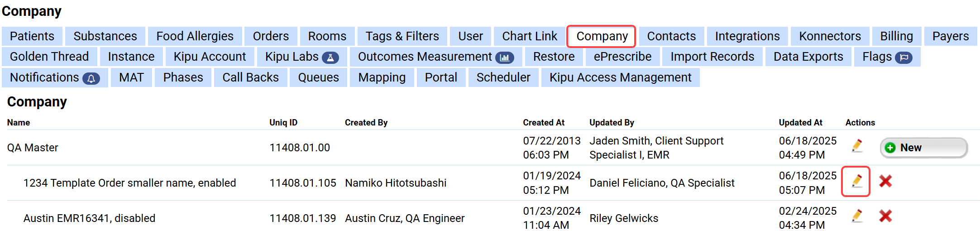Add a new company with New button
This screenshot has width=980, height=231.
pos(923,148)
